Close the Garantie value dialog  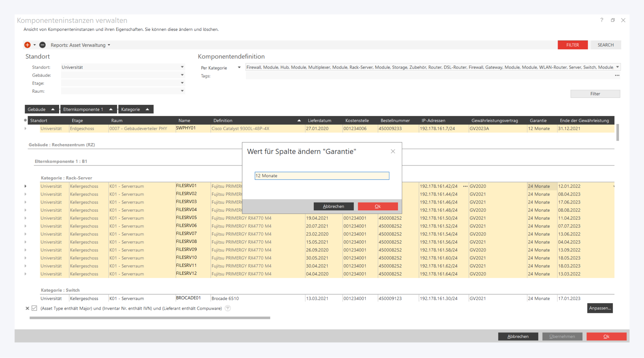click(393, 152)
